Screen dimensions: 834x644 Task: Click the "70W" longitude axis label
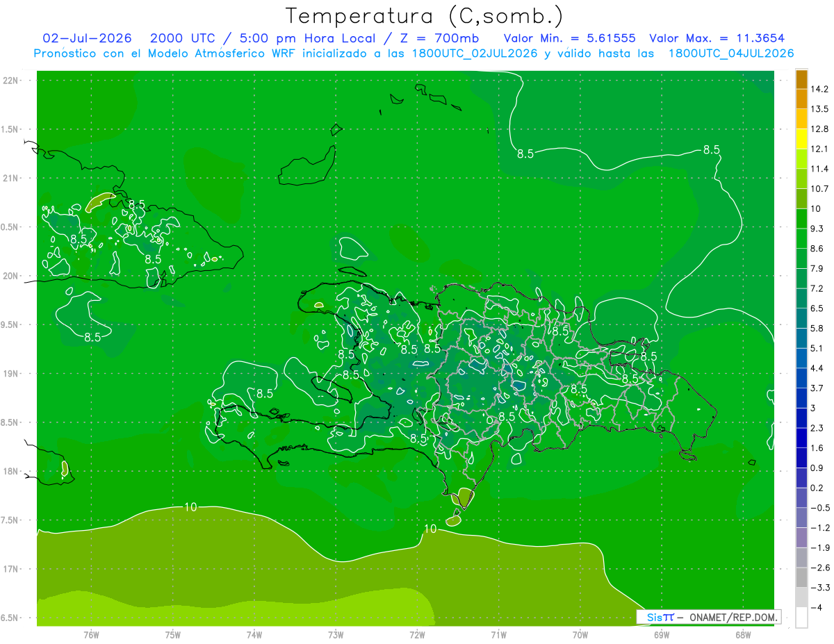(x=580, y=634)
